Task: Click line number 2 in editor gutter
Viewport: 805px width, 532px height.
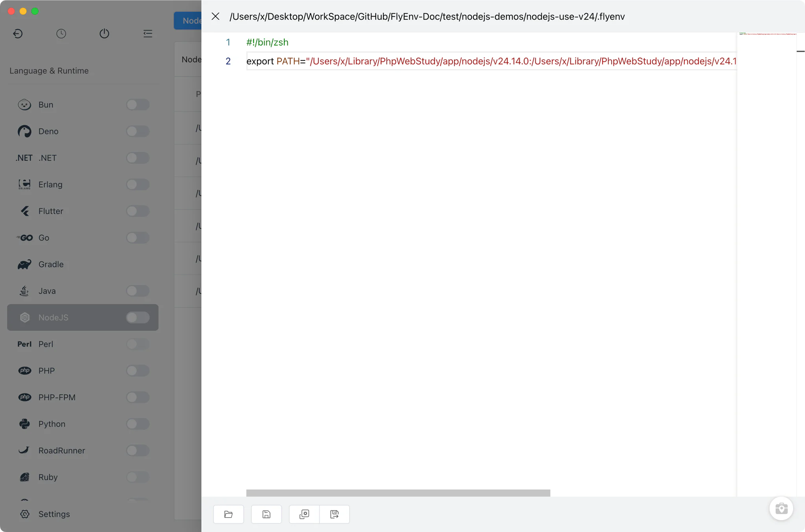Action: pyautogui.click(x=228, y=61)
